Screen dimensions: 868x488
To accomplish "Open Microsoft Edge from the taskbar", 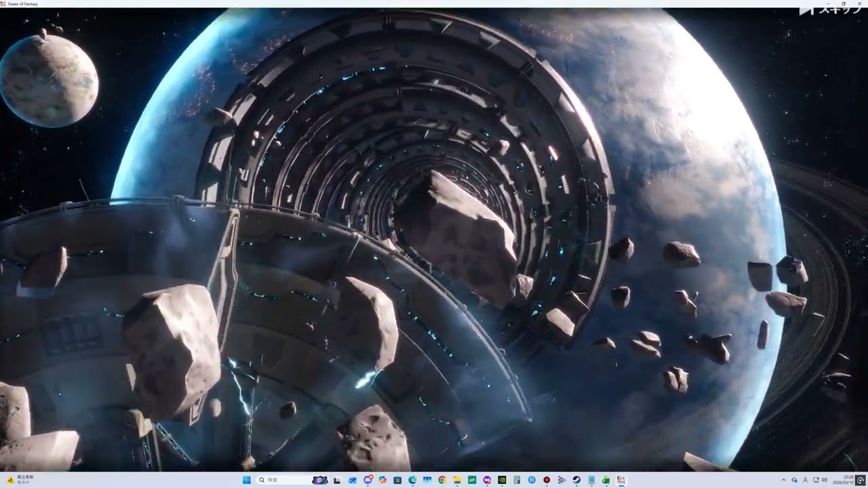I will (x=412, y=480).
